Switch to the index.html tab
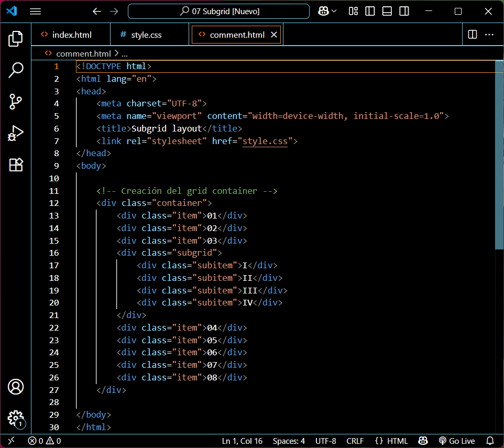 coord(71,35)
